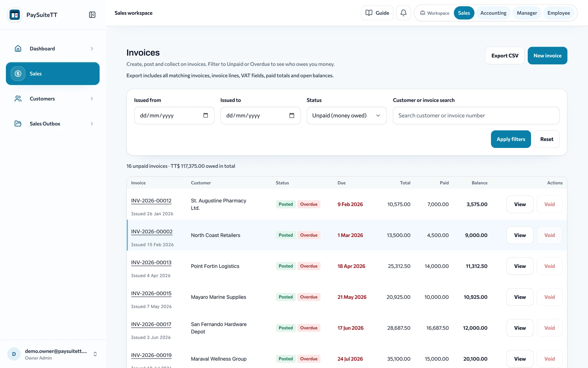The image size is (588, 368).
Task: Open calendar picker for Issued from
Action: point(206,116)
